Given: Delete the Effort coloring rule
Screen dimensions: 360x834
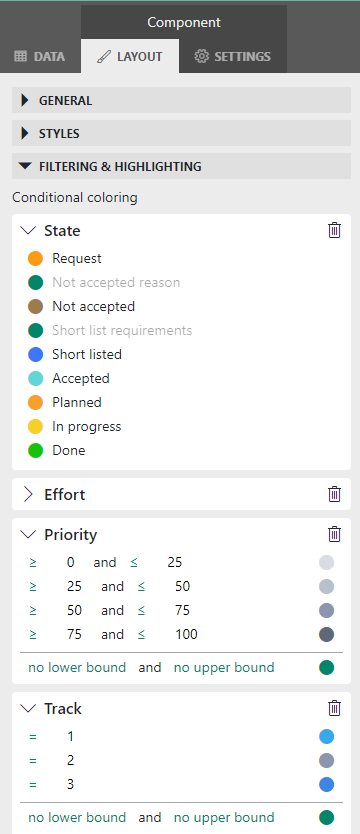Looking at the screenshot, I should (x=334, y=494).
